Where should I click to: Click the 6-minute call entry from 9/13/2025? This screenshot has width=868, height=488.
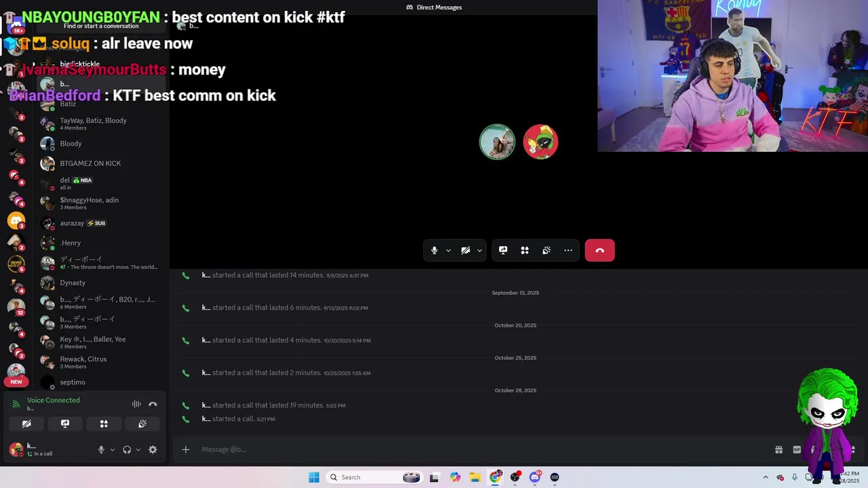[285, 308]
